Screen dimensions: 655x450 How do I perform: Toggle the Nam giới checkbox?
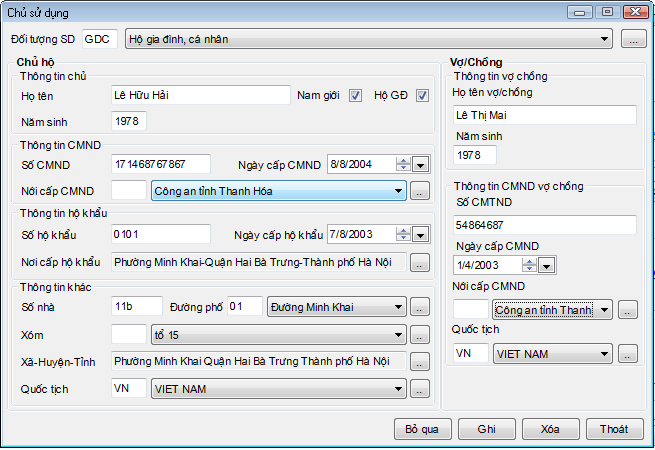[355, 96]
